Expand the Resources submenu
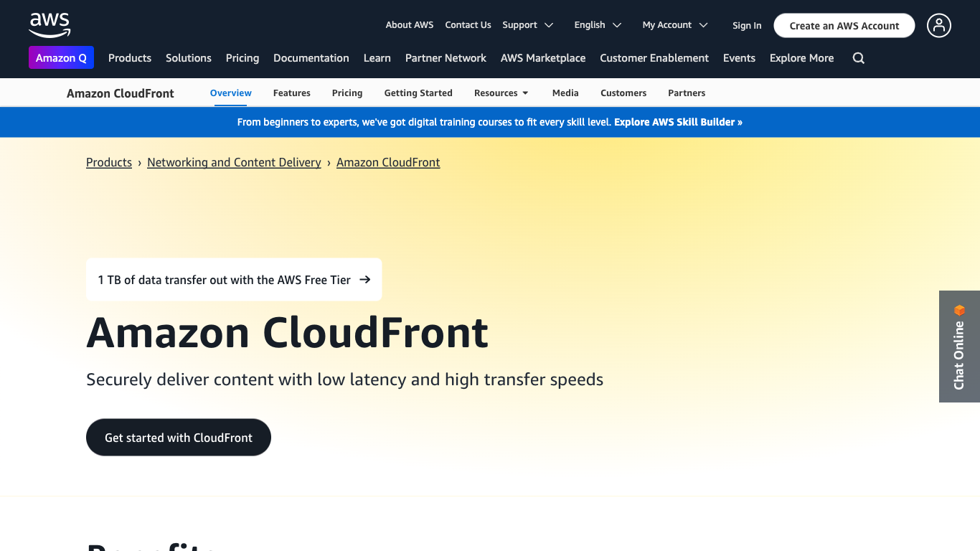This screenshot has width=980, height=551. [501, 93]
